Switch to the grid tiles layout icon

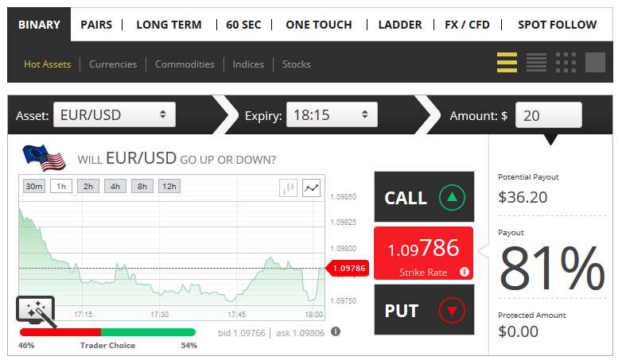pos(566,62)
